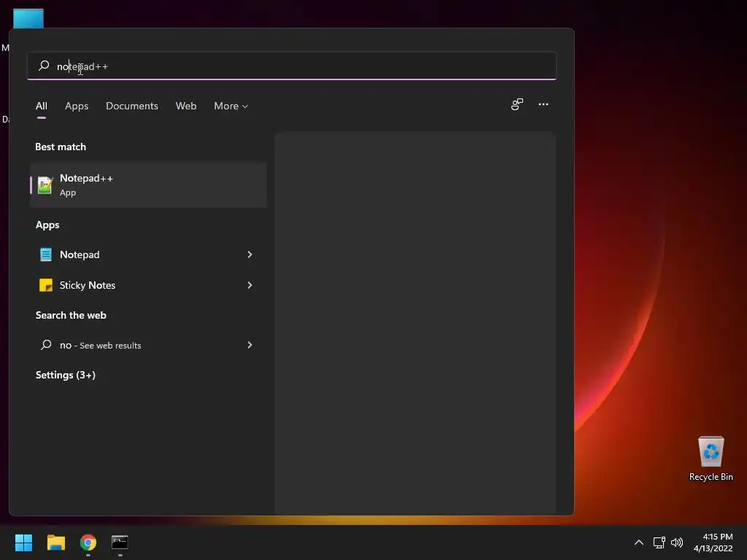This screenshot has height=560, width=747.
Task: Open the Windows Start button
Action: click(x=23, y=542)
